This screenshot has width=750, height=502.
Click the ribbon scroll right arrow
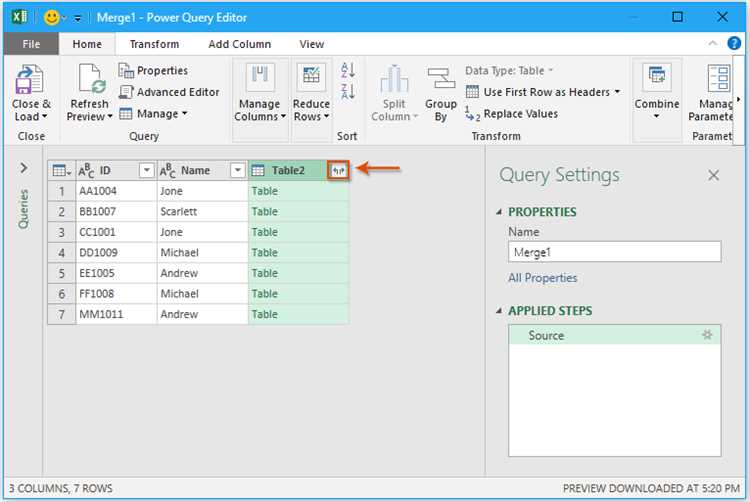739,99
